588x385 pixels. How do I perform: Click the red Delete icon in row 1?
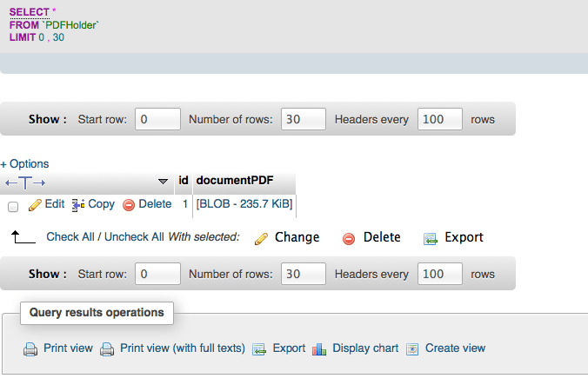(129, 205)
